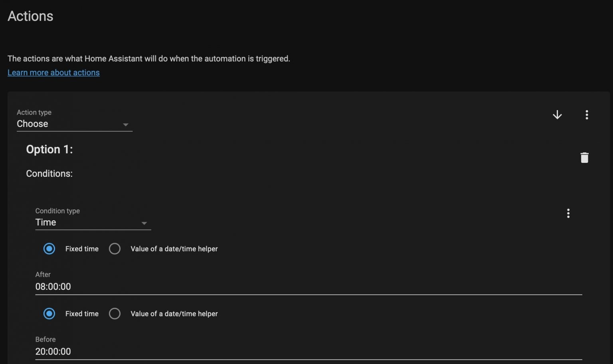This screenshot has width=613, height=364.
Task: Select the Fixed time radio above Before
Action: 49,314
